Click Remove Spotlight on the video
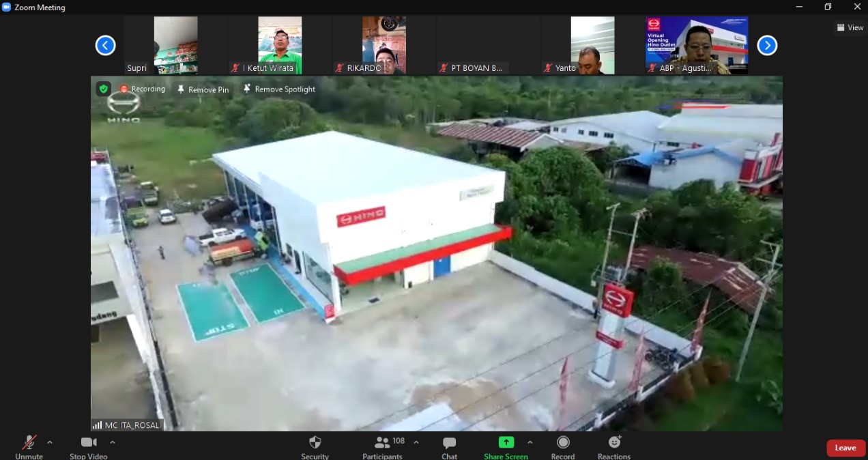 pos(280,89)
